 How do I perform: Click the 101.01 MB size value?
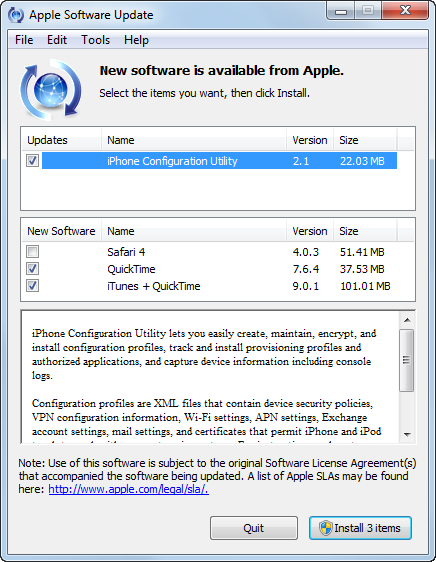pos(365,286)
